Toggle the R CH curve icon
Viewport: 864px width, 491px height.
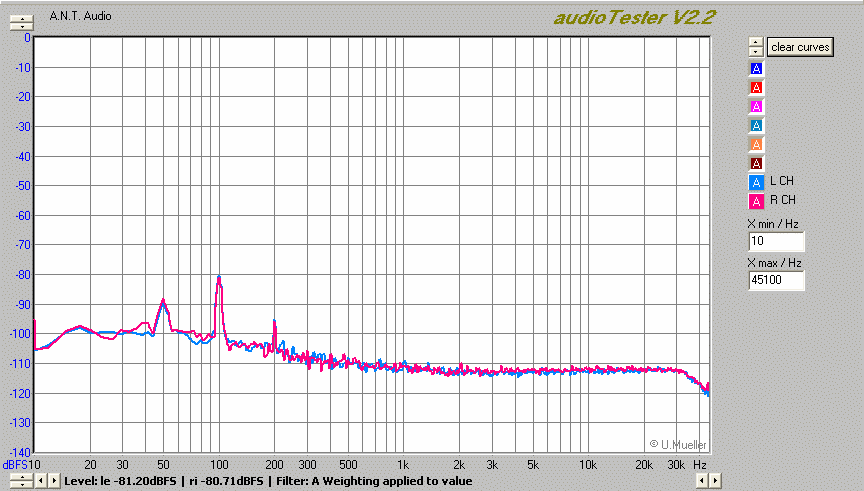tap(756, 202)
